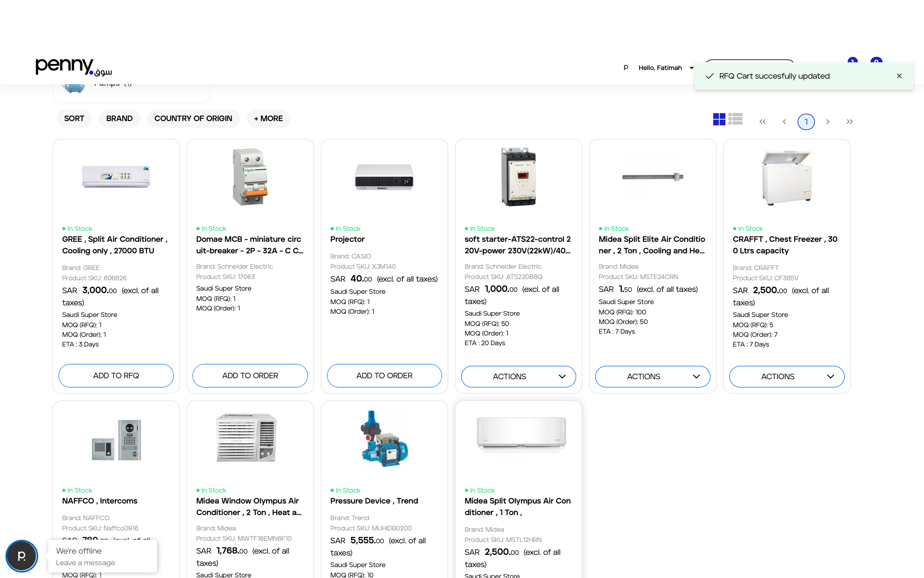This screenshot has width=924, height=578.
Task: Go to next page of results
Action: click(x=828, y=122)
